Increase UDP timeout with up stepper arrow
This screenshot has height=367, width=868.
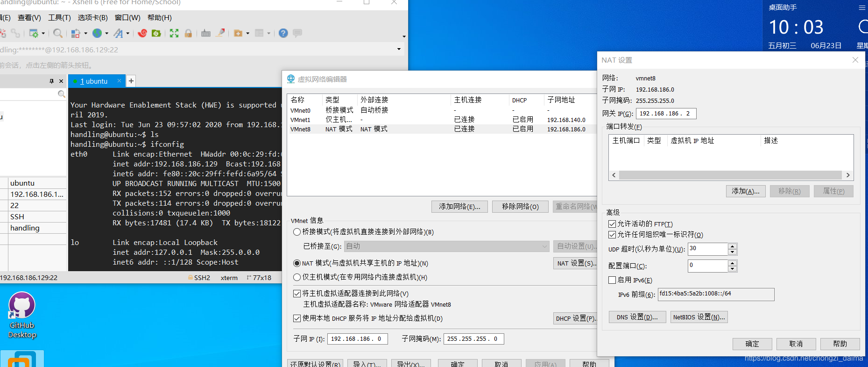tap(732, 246)
